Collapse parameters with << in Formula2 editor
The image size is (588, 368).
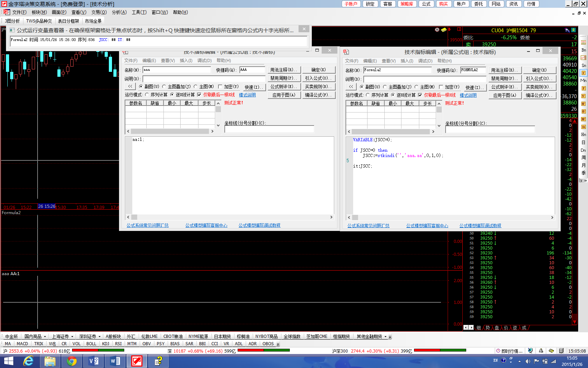coord(351,87)
